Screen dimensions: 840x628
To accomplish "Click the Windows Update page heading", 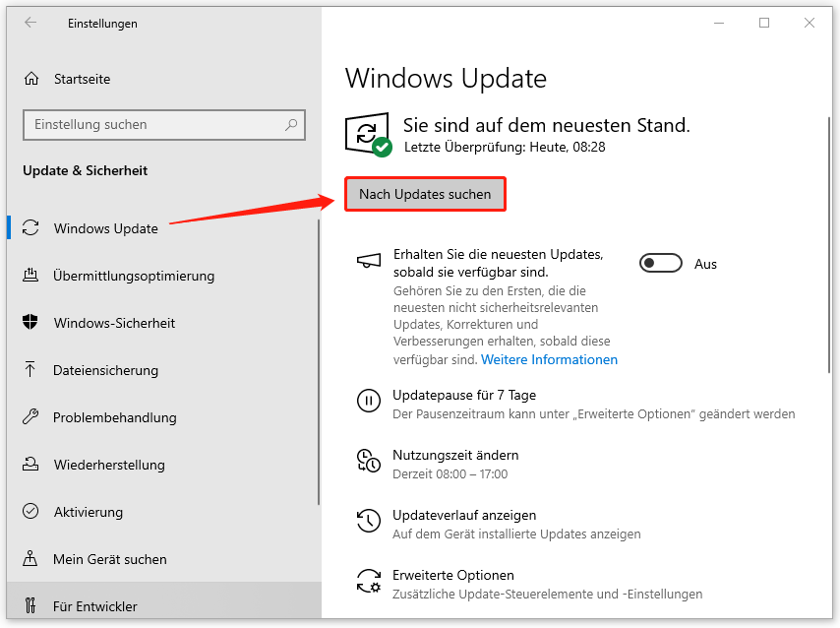I will [x=446, y=79].
